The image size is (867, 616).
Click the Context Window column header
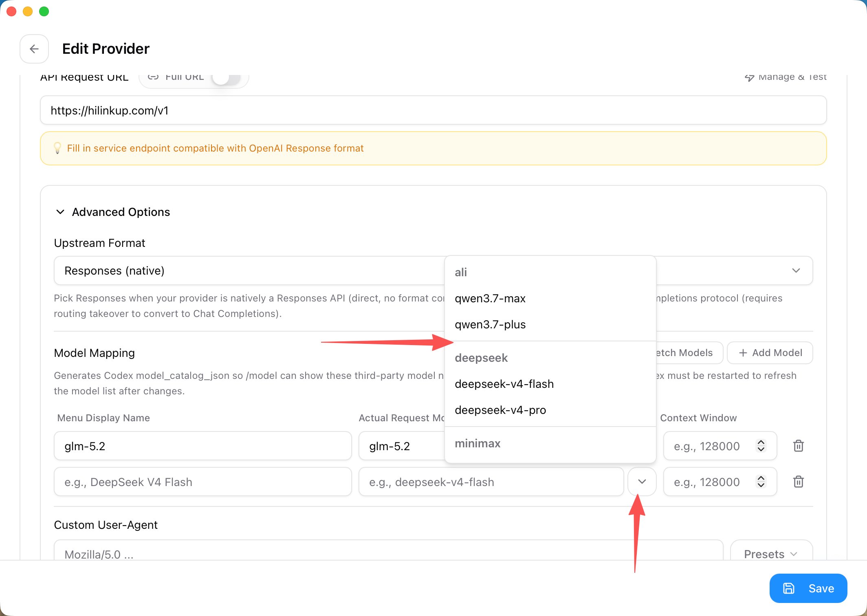(698, 418)
